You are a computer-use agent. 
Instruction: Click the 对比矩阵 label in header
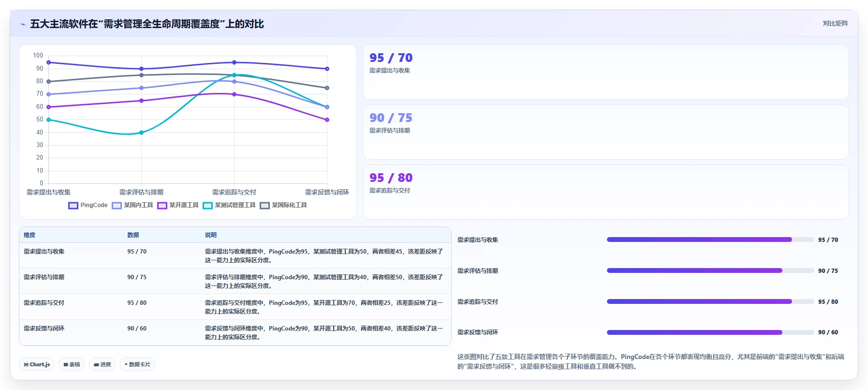pos(835,23)
